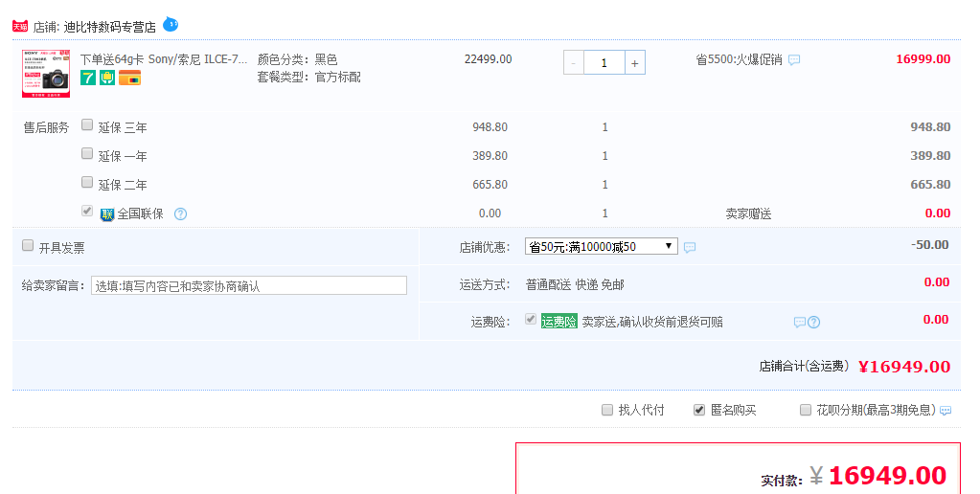Screen dimensions: 980x494
Task: Click comment icon beside store discount dropdown
Action: 690,247
